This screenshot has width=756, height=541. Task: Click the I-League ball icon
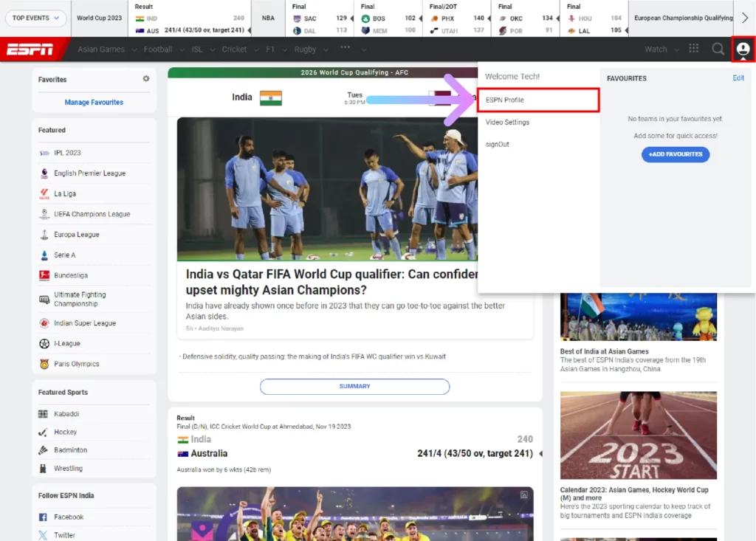pos(44,343)
